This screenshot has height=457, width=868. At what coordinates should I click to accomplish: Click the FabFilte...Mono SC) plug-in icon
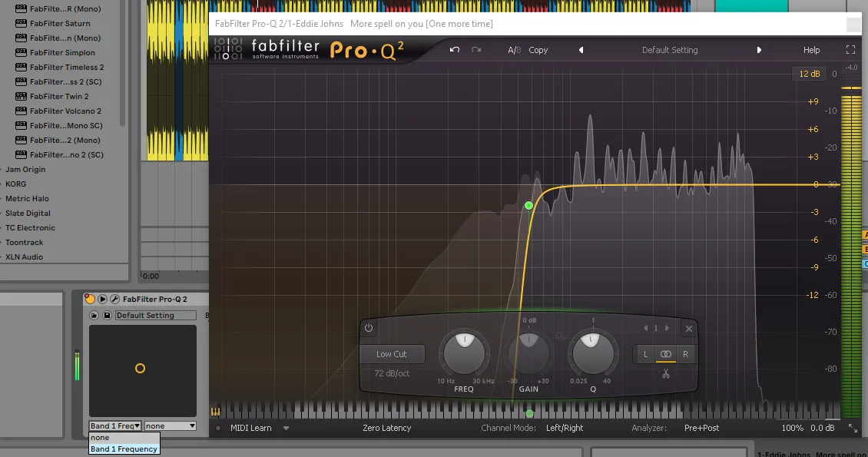[21, 126]
